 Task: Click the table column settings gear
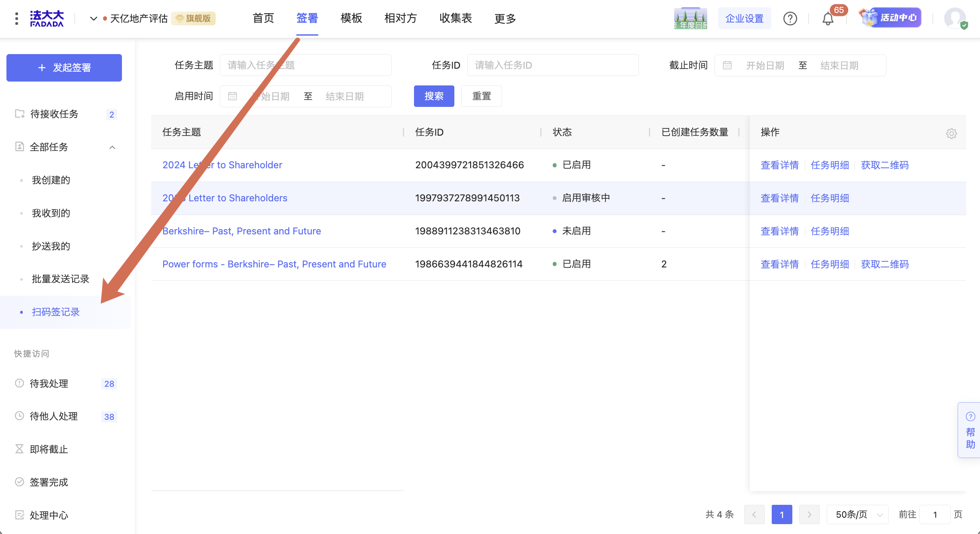pyautogui.click(x=951, y=133)
